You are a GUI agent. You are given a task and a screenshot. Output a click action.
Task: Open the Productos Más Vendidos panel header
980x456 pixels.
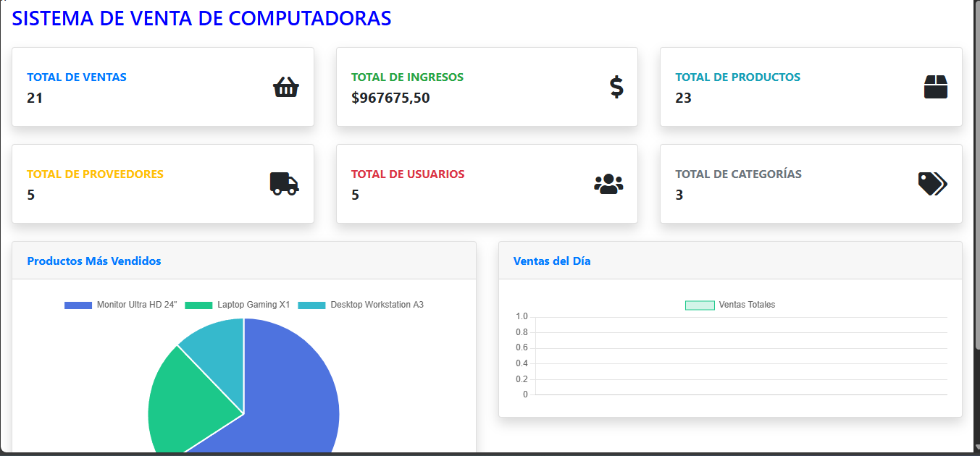click(x=93, y=261)
